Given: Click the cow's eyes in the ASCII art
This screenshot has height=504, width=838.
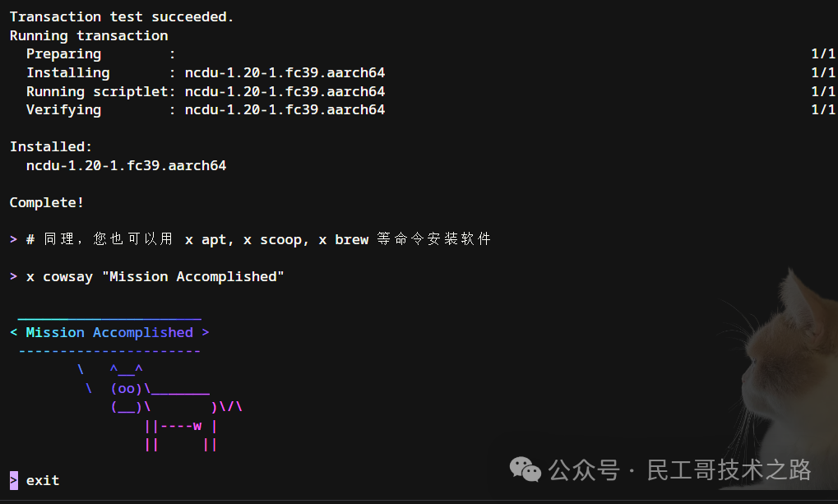Looking at the screenshot, I should point(127,388).
